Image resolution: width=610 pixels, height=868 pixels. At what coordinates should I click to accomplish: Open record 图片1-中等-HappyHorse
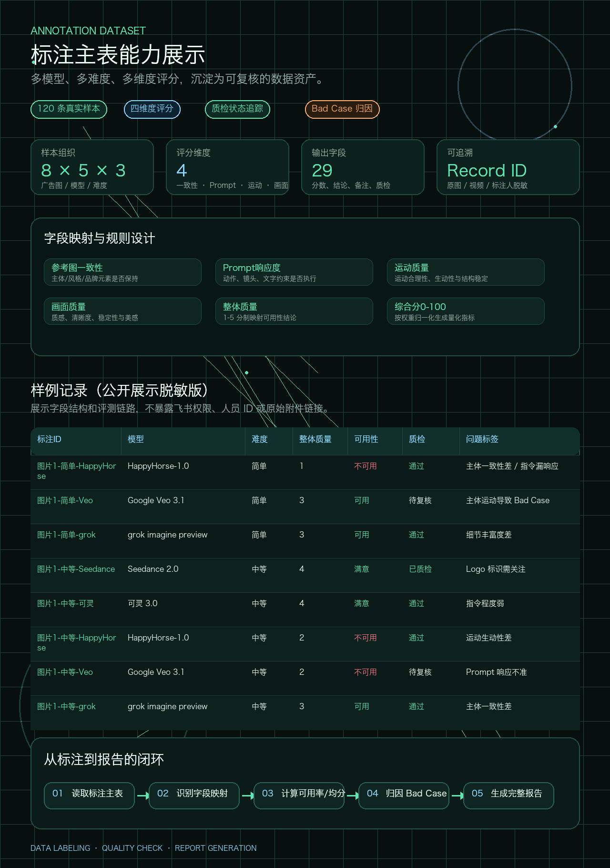click(x=77, y=643)
